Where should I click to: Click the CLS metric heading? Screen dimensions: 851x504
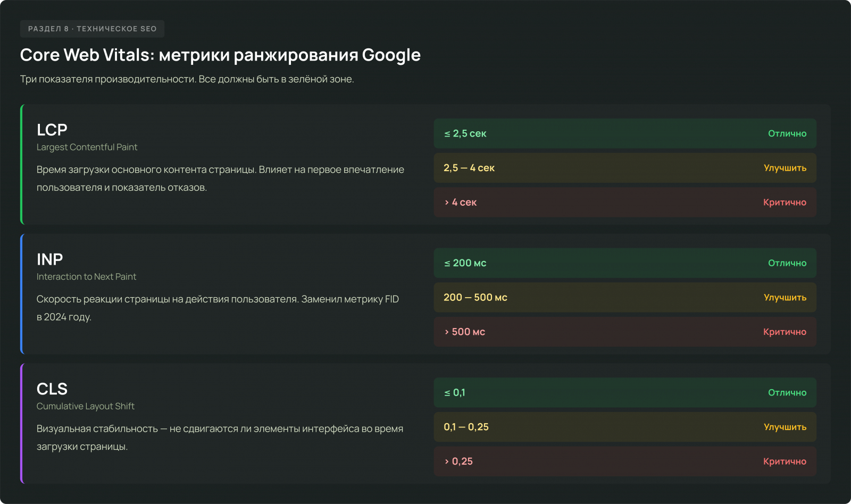(x=52, y=389)
